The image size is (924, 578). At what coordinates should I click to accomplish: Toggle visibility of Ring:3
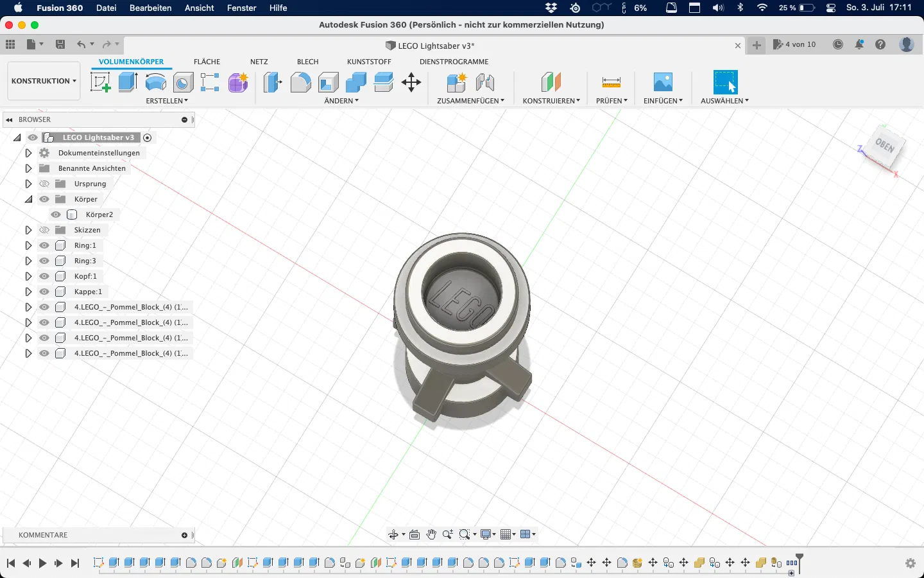coord(44,261)
